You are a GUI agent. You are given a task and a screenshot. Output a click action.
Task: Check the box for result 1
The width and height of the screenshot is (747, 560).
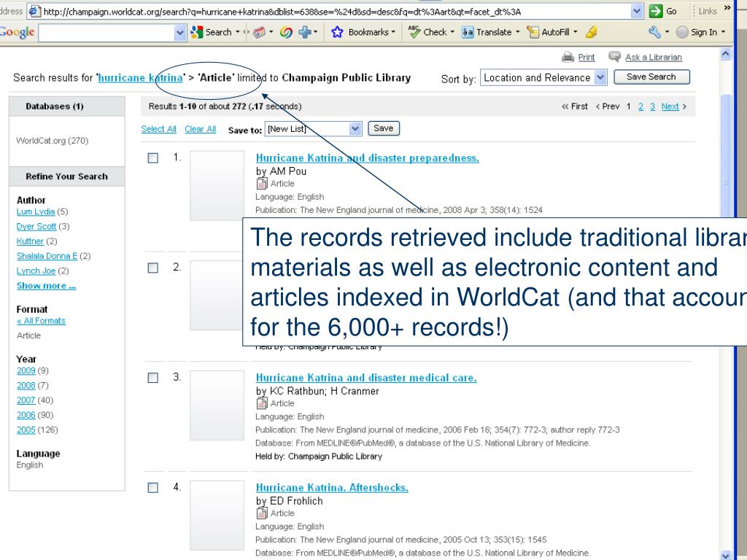tap(153, 157)
